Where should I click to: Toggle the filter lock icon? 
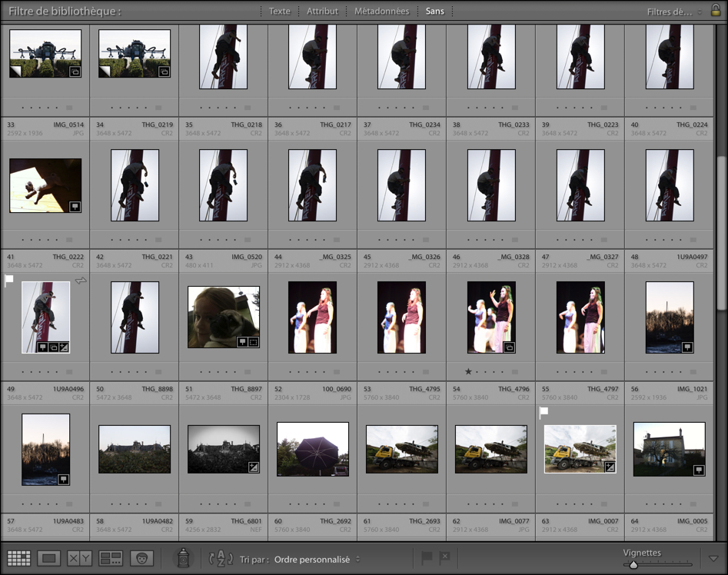pos(716,10)
